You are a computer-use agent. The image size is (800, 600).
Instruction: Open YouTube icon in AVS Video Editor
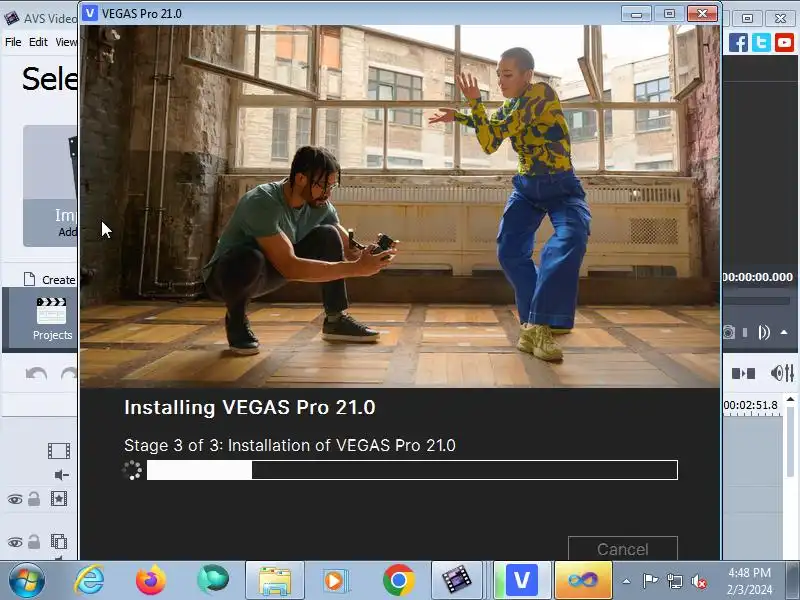pyautogui.click(x=784, y=42)
